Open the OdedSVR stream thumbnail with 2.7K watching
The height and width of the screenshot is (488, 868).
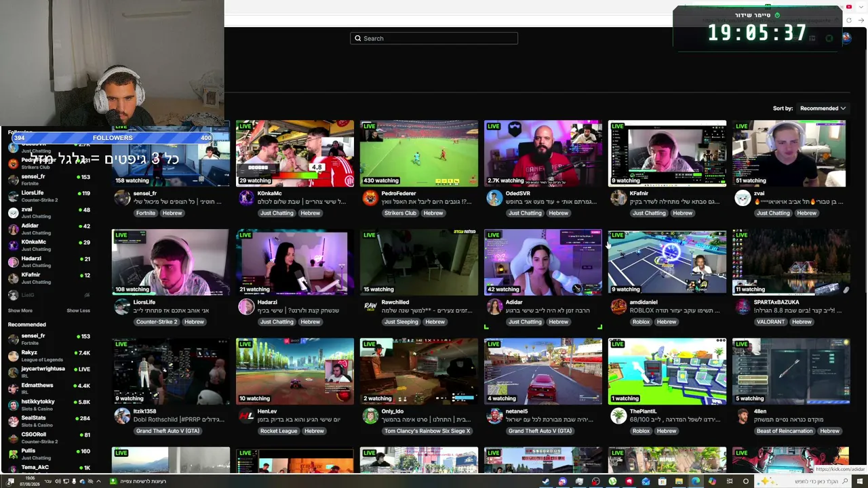click(x=543, y=153)
